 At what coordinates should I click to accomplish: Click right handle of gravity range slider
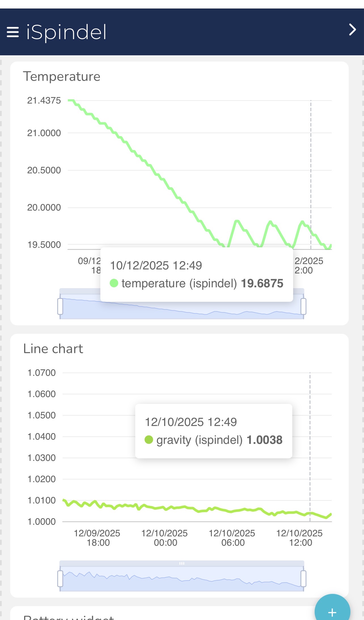[x=303, y=579]
